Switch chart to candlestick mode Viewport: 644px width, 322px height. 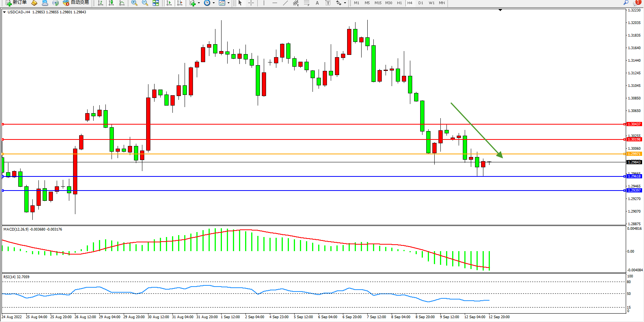pos(111,3)
